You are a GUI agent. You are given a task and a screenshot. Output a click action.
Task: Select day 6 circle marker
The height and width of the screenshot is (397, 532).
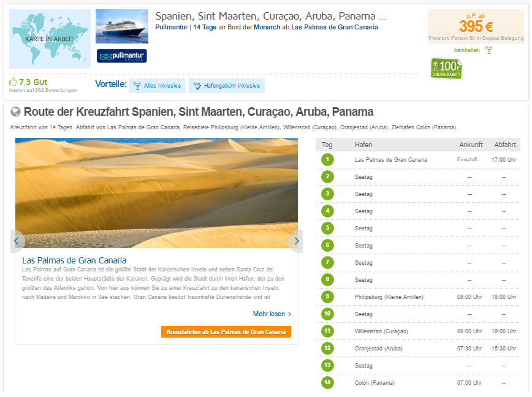[x=327, y=245]
